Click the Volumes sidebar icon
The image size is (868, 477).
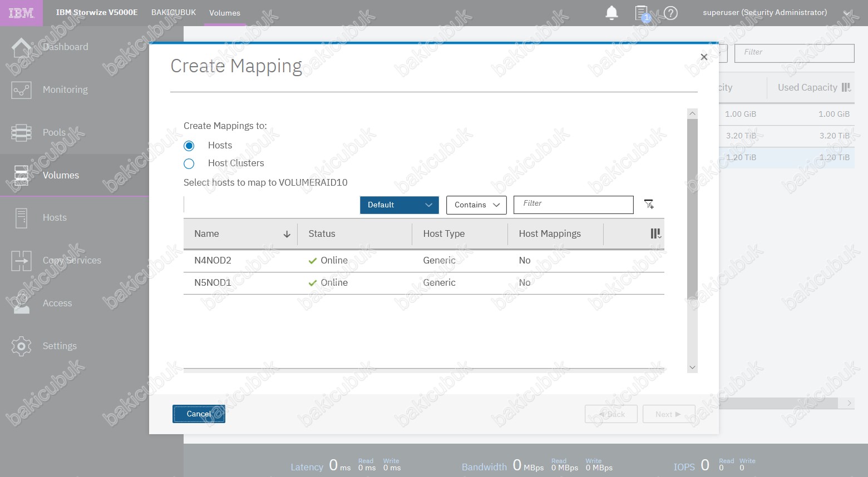[x=21, y=175]
